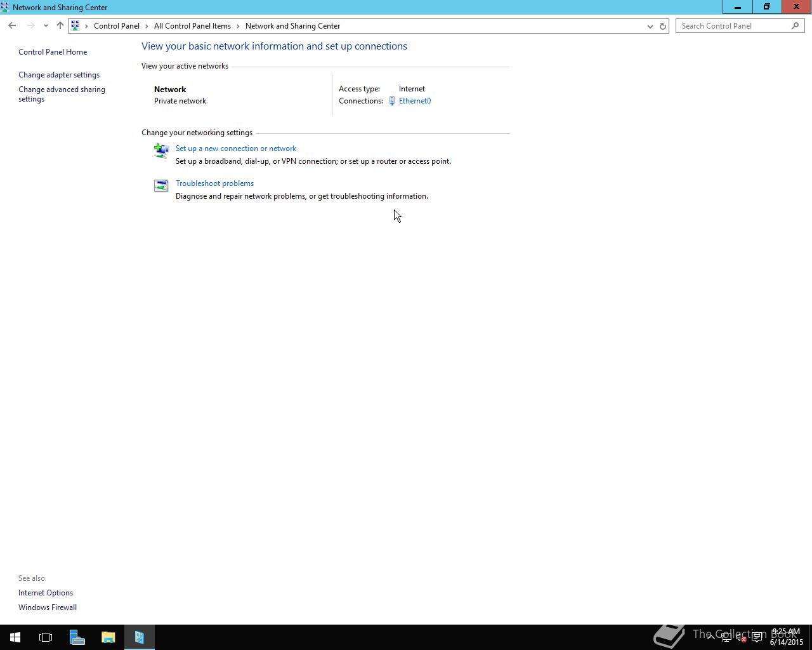The height and width of the screenshot is (650, 812).
Task: Open Change advanced sharing settings
Action: [x=62, y=94]
